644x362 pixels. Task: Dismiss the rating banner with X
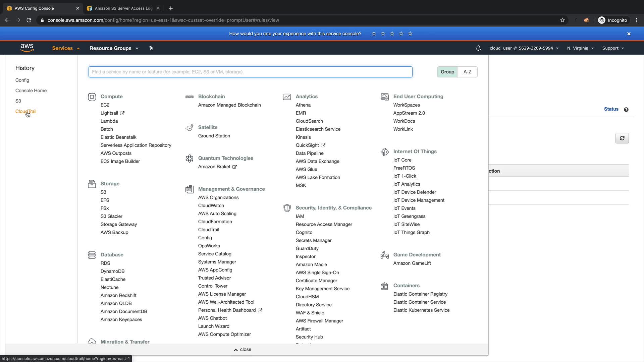click(x=629, y=34)
